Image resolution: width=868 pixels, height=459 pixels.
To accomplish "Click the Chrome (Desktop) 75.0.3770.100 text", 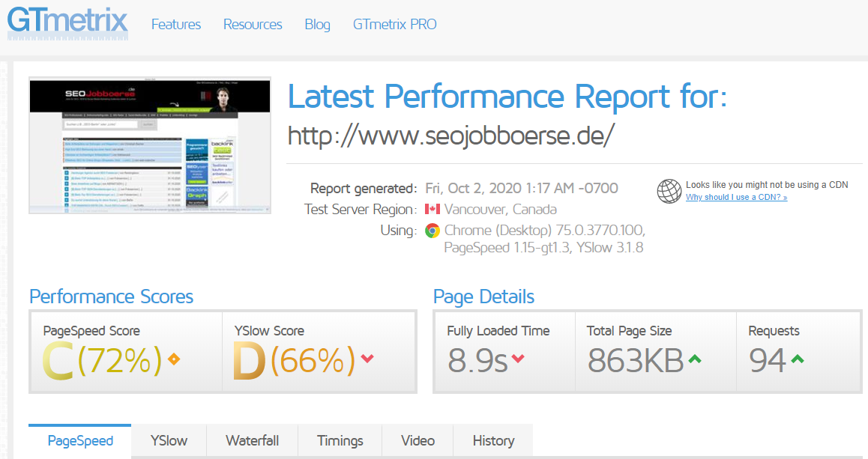I will 545,231.
